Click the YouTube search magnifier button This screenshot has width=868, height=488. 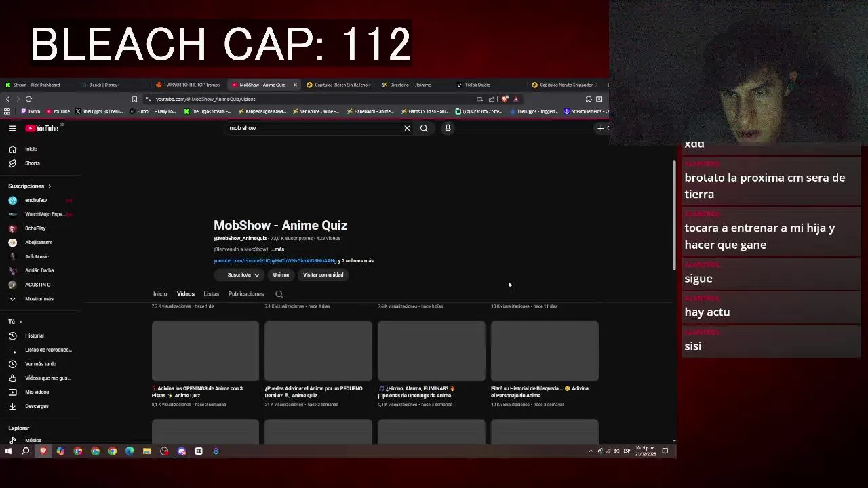click(x=424, y=128)
